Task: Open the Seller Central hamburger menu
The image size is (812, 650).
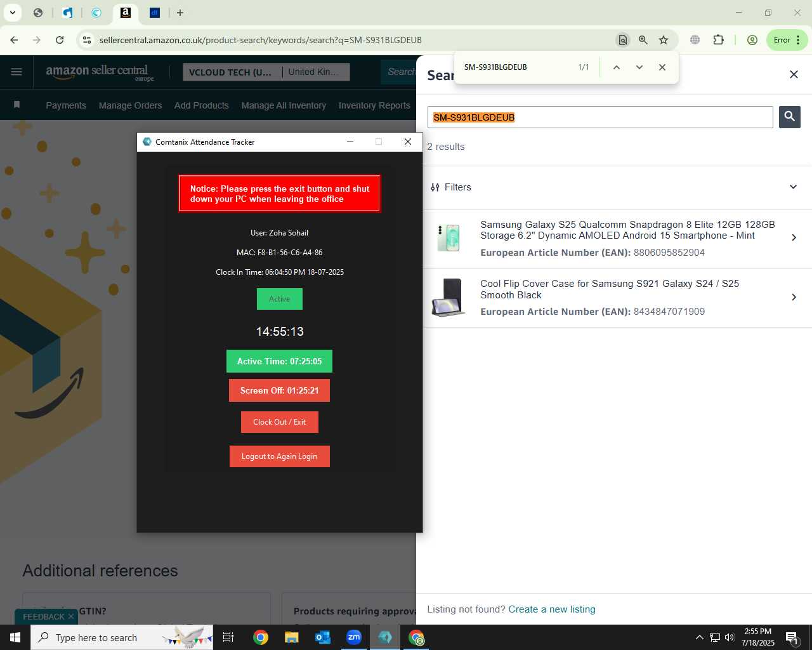Action: coord(16,72)
